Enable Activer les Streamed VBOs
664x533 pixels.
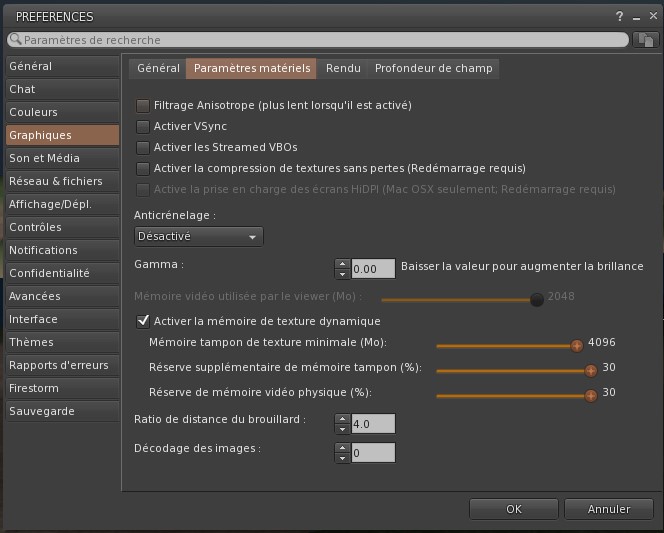(x=143, y=148)
